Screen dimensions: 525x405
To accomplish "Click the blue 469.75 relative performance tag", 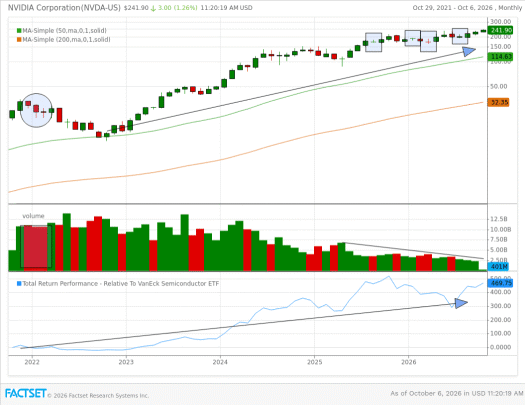I will (500, 284).
